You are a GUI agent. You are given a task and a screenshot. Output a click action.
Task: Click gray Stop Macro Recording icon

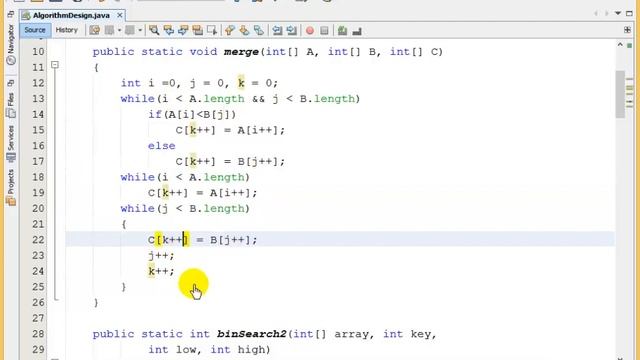point(324,31)
